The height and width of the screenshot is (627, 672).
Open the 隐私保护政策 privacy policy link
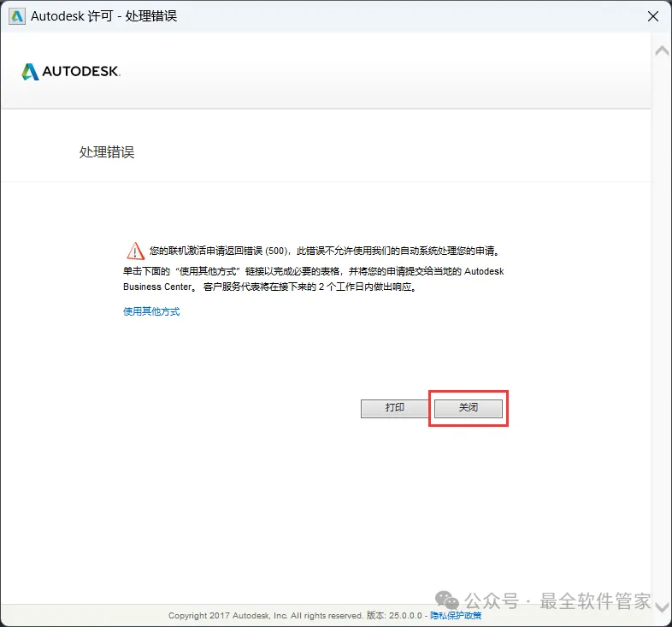(x=456, y=615)
